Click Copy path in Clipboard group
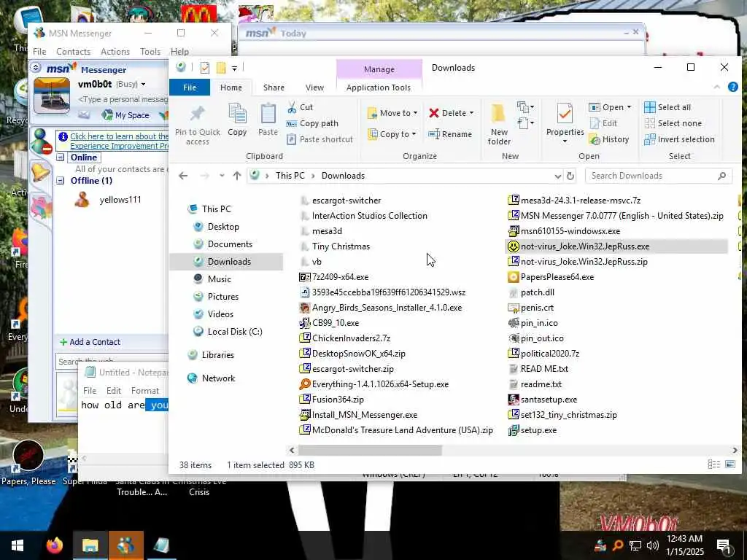Image resolution: width=747 pixels, height=560 pixels. (312, 123)
